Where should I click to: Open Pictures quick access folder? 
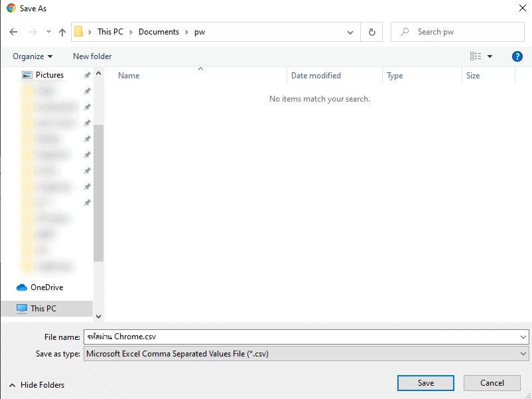[x=49, y=75]
